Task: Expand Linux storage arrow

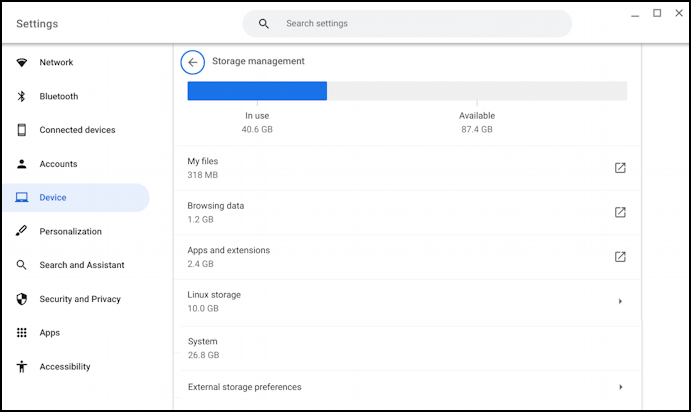Action: (620, 301)
